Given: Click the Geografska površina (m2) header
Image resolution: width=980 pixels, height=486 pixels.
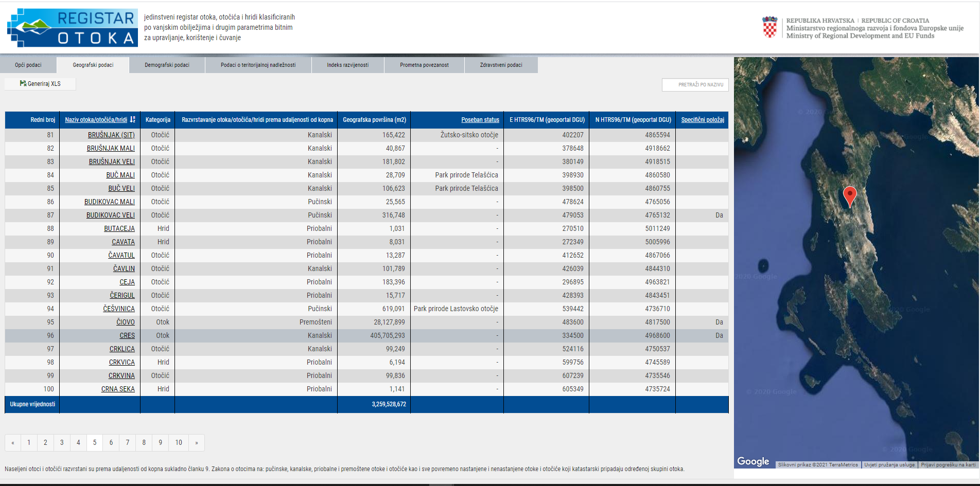Looking at the screenshot, I should click(x=375, y=120).
